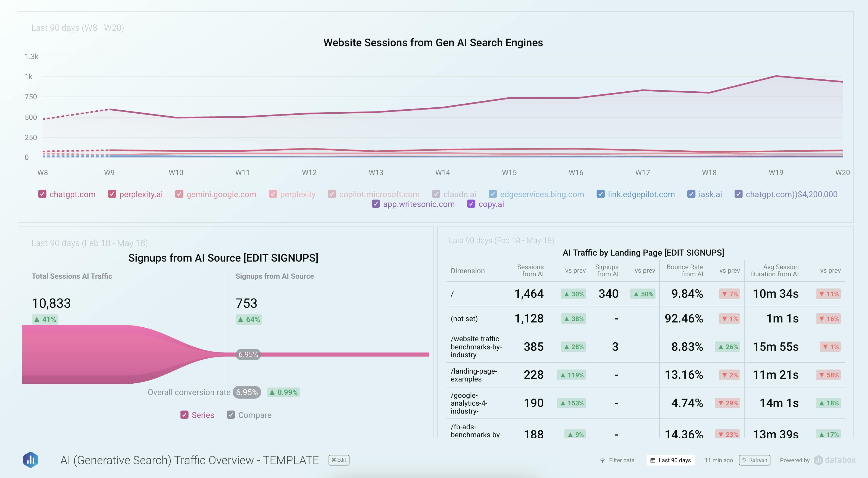The width and height of the screenshot is (868, 478).
Task: Select /landing-page-examples row label
Action: pos(474,375)
